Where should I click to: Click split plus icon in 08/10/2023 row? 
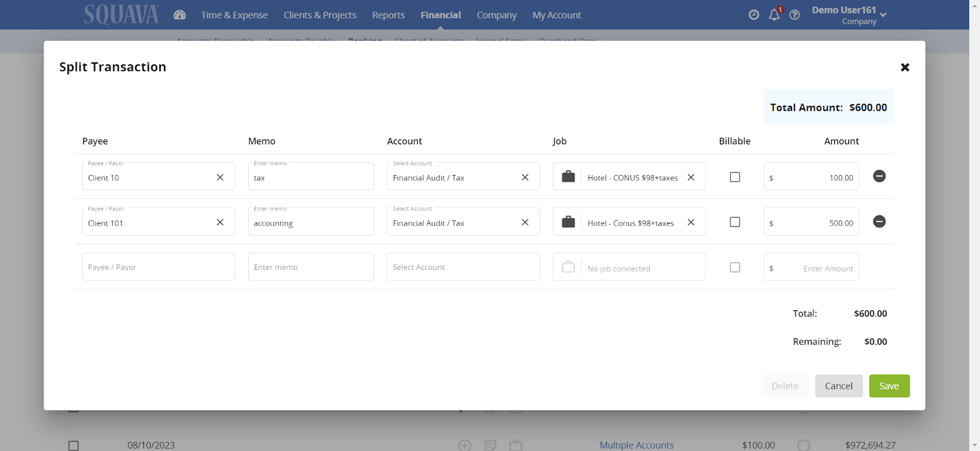[465, 445]
